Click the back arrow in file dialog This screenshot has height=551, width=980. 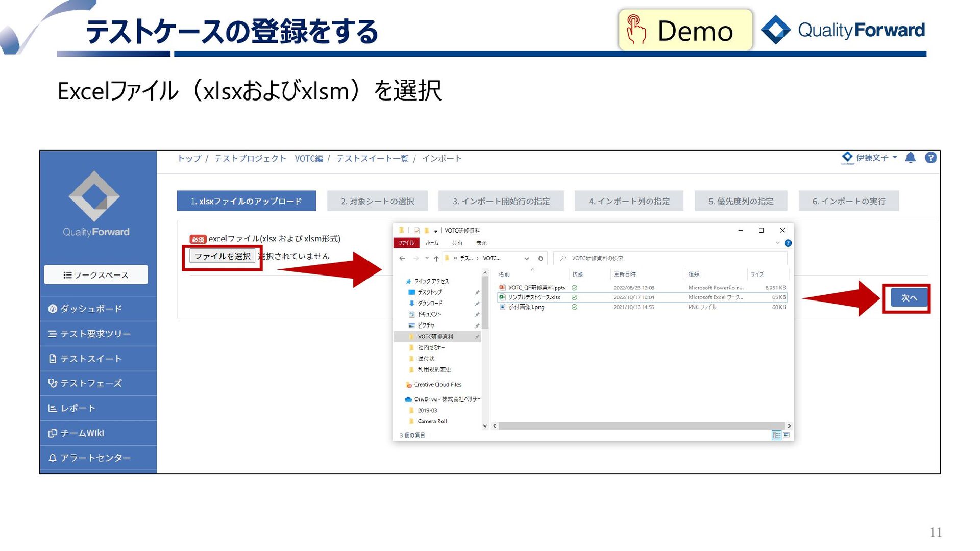click(x=402, y=258)
